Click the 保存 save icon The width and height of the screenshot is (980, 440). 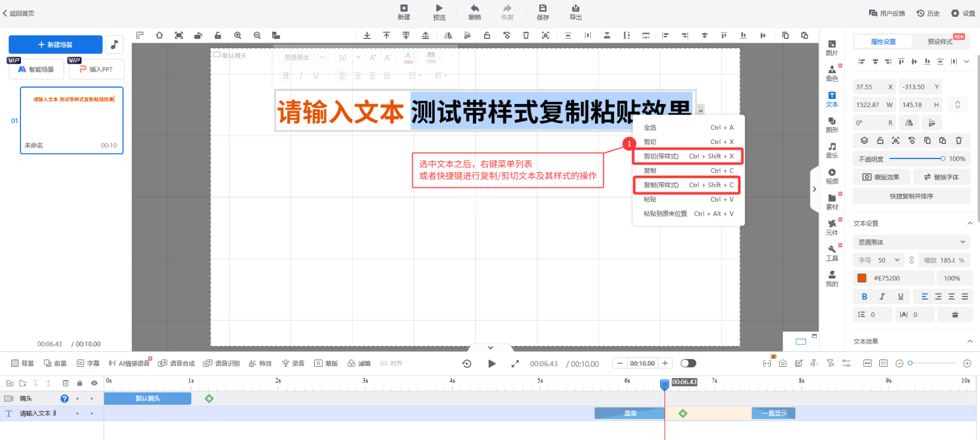point(542,12)
